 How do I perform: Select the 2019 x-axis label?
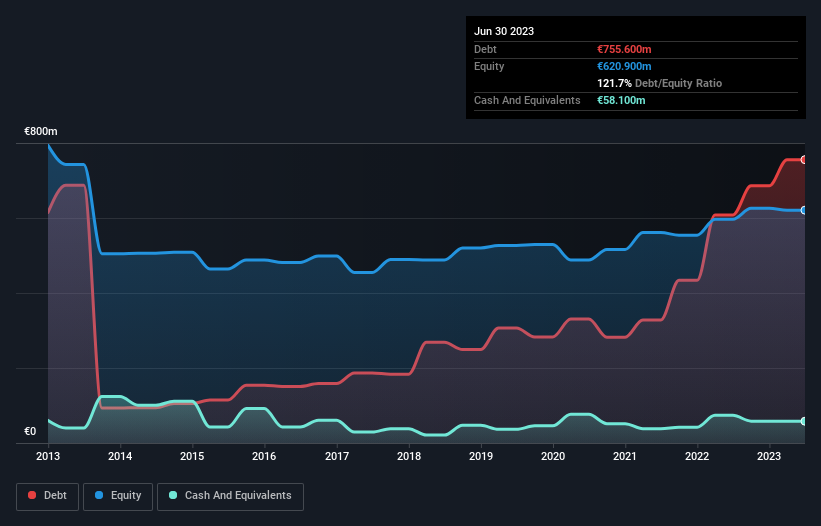coord(481,456)
